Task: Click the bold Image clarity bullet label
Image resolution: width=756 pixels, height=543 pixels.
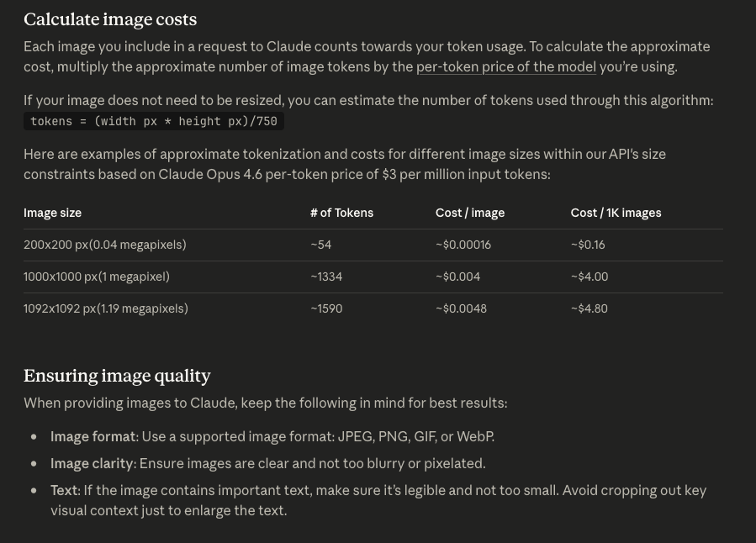Action: (92, 463)
